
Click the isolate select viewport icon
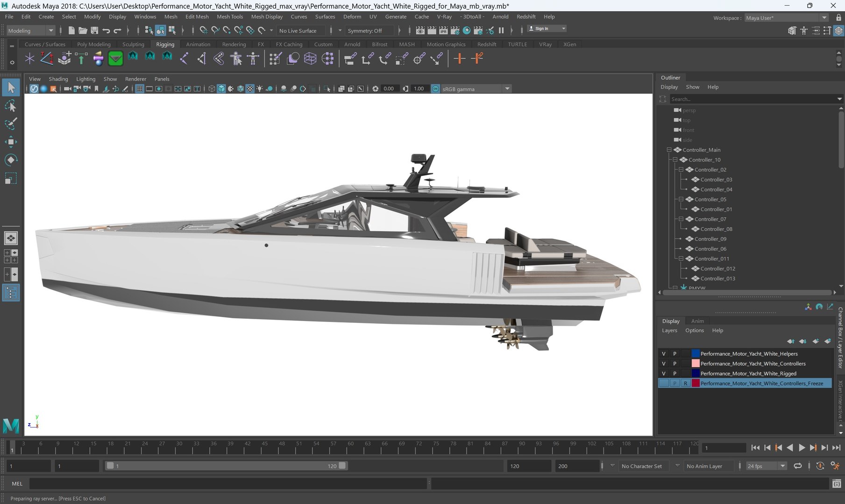tap(327, 89)
